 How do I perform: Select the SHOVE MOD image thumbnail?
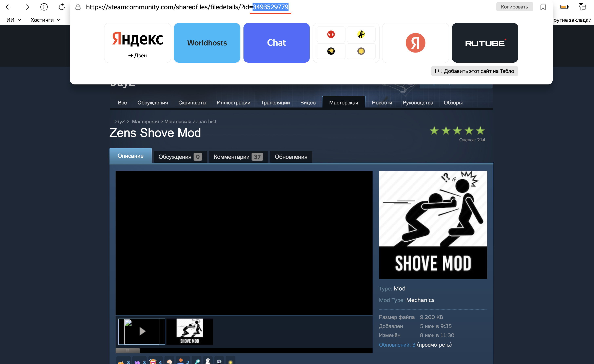pyautogui.click(x=190, y=331)
